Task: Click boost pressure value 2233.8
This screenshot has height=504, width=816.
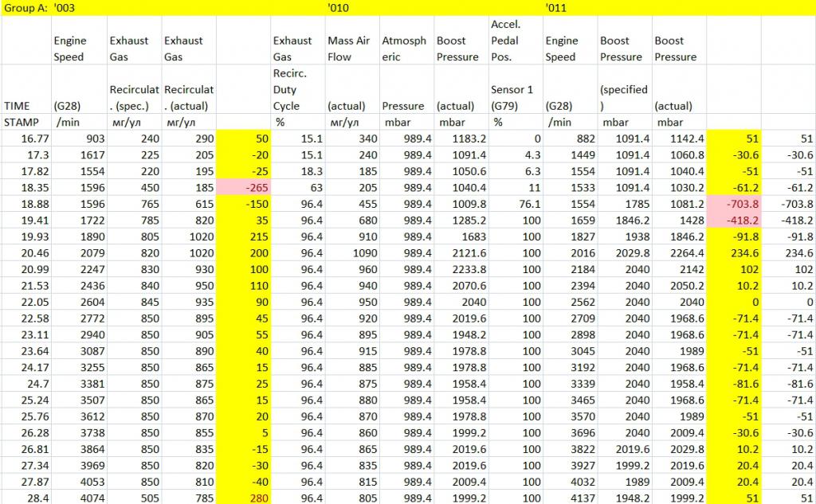Action: point(461,269)
